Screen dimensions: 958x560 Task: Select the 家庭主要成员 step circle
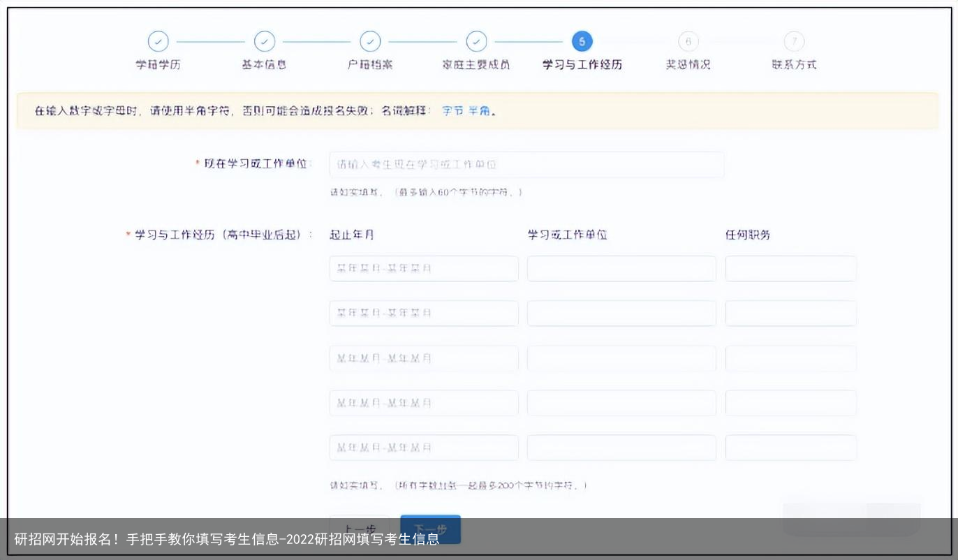coord(476,41)
